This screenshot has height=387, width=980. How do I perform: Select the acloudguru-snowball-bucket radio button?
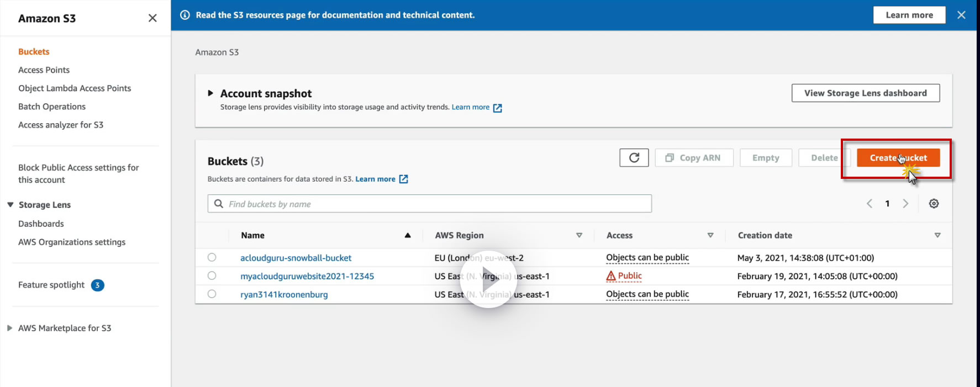(212, 257)
